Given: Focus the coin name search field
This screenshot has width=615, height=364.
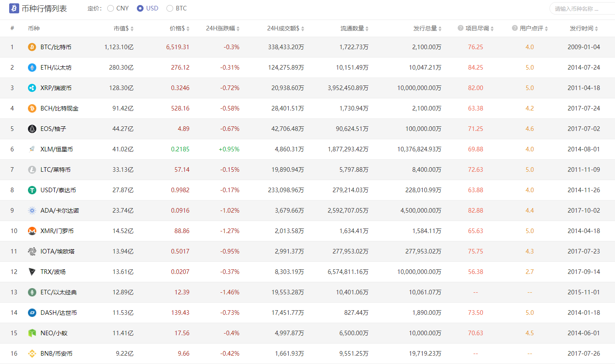Looking at the screenshot, I should pos(582,9).
